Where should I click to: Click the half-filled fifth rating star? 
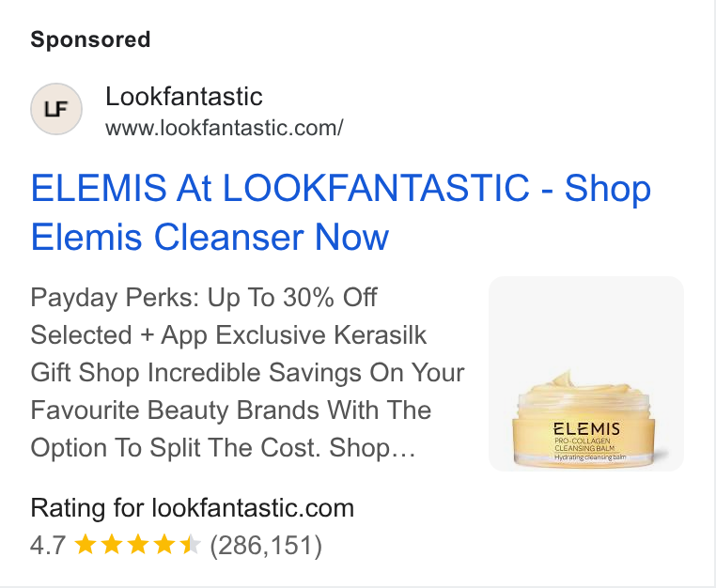tap(190, 545)
